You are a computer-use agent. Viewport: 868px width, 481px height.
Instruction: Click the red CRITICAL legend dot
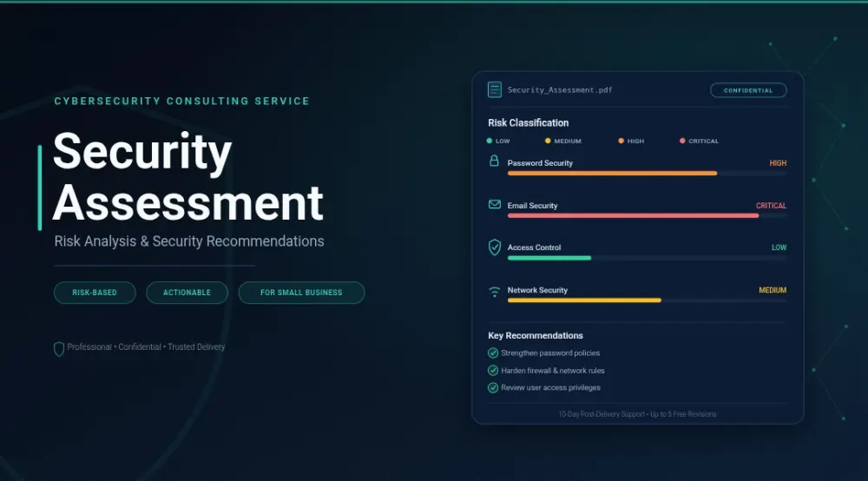click(x=682, y=141)
